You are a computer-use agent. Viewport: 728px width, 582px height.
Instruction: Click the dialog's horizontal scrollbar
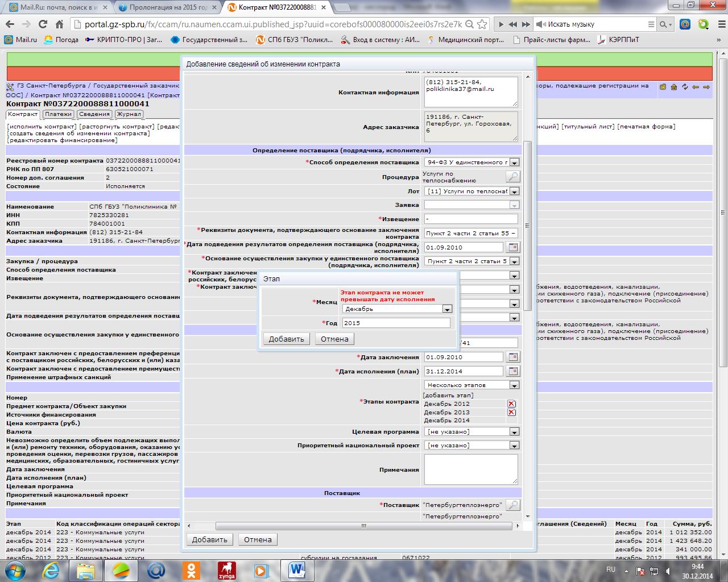click(364, 526)
